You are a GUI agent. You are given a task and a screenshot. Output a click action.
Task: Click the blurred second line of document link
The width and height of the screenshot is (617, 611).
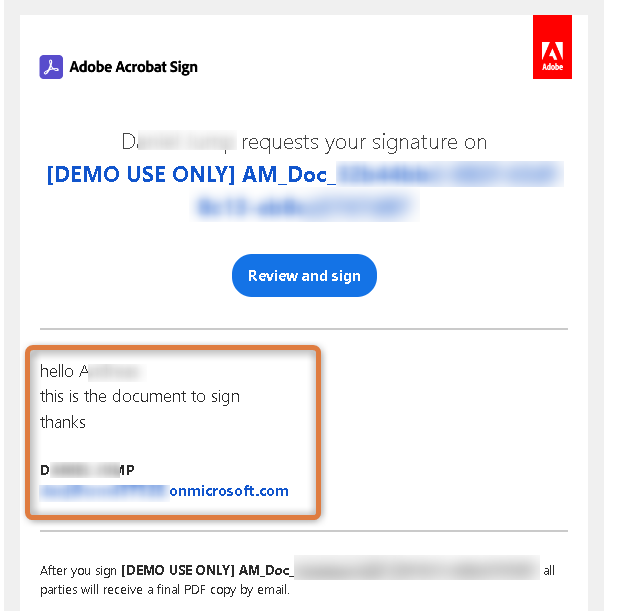coord(304,207)
